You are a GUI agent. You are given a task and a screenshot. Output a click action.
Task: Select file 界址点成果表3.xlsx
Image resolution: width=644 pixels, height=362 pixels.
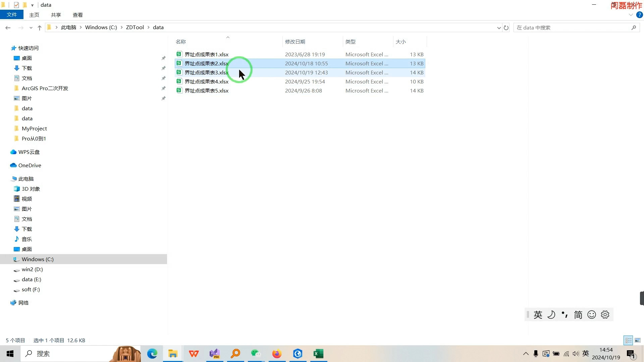click(300, 72)
